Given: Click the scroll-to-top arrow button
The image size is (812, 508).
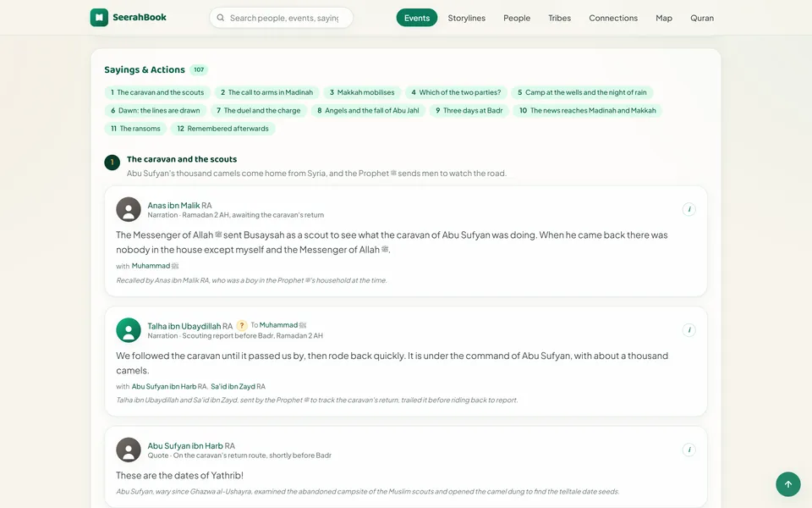Looking at the screenshot, I should pos(788,484).
